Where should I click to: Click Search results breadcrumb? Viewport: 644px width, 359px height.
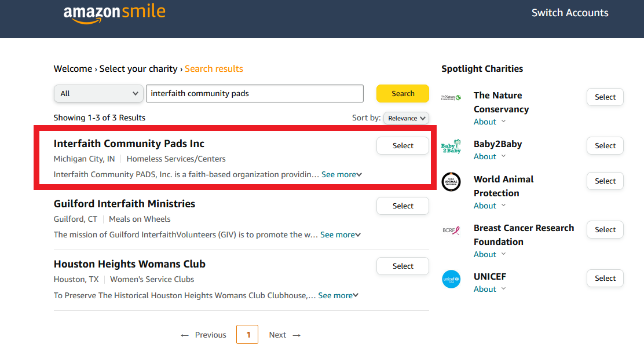pyautogui.click(x=214, y=69)
